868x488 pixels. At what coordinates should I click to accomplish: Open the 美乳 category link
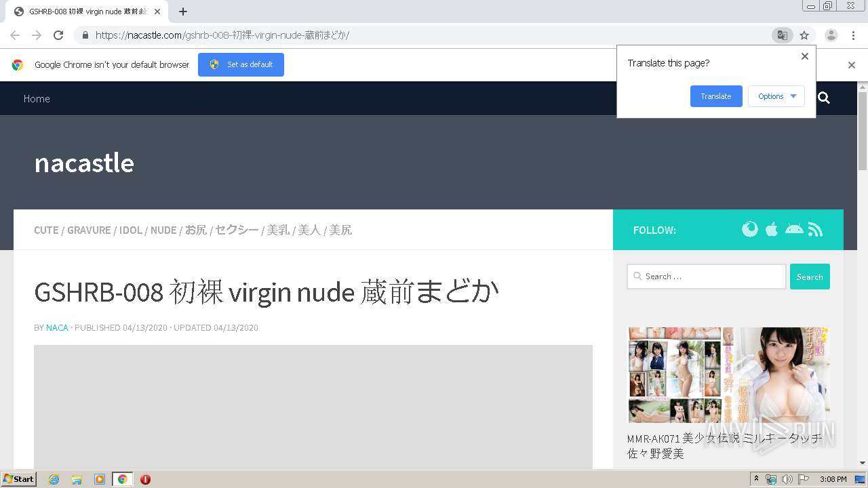click(x=278, y=230)
